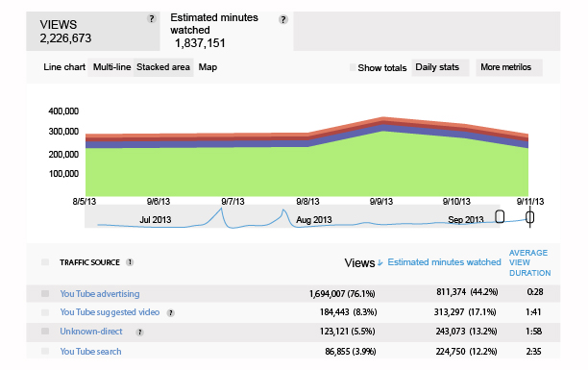Open help icon beside VIEWS total
The height and width of the screenshot is (370, 588).
pyautogui.click(x=151, y=19)
